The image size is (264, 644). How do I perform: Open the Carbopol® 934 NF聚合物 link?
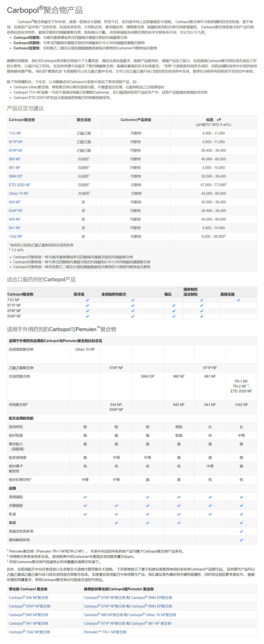[x=28, y=597]
